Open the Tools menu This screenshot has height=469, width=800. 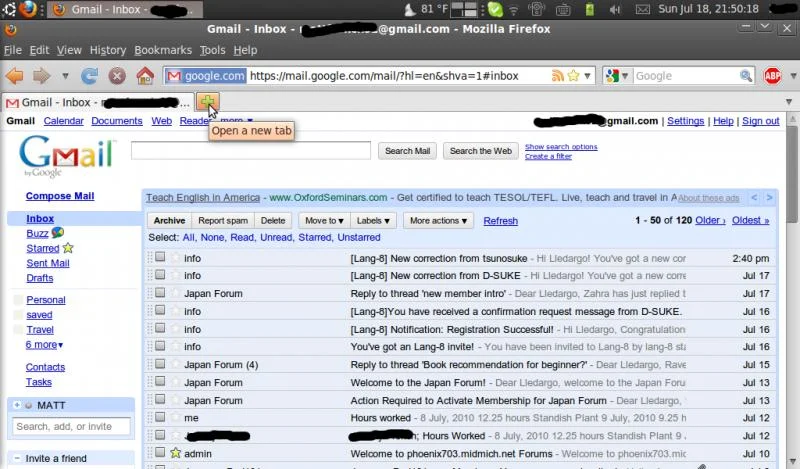pyautogui.click(x=212, y=50)
